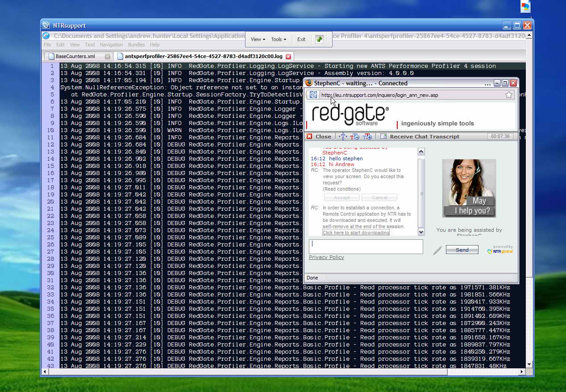566x392 pixels.
Task: Click the blue icon beside the file path
Action: 46,36
